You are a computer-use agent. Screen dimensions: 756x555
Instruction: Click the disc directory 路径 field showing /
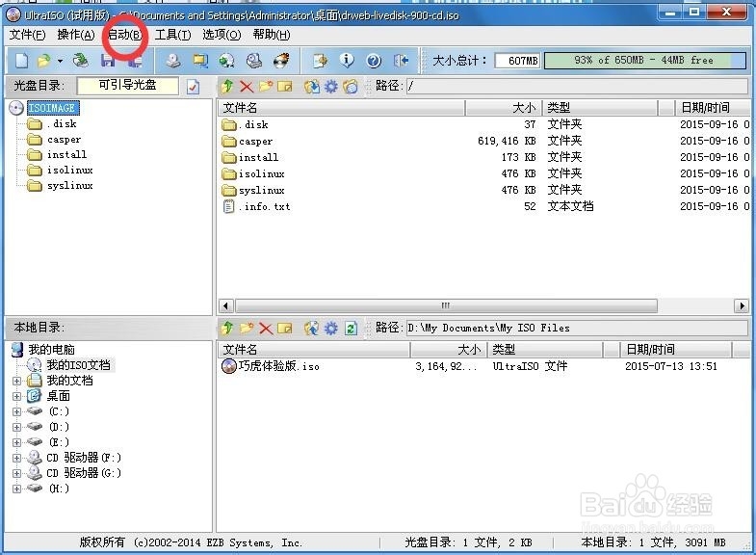click(577, 87)
